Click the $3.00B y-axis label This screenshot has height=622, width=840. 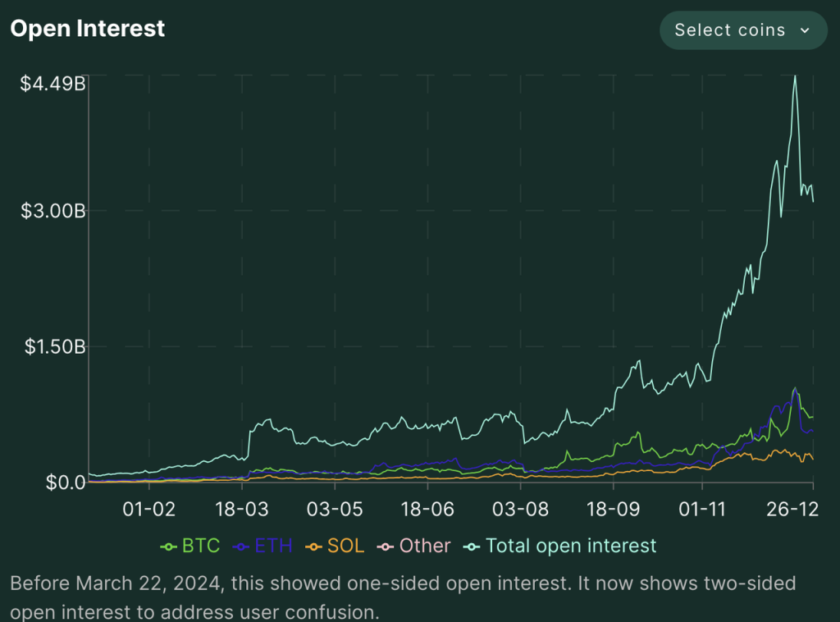coord(54,211)
